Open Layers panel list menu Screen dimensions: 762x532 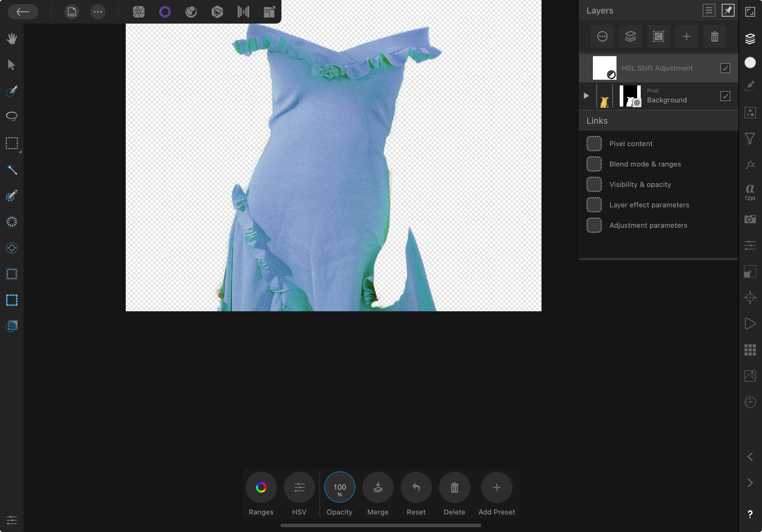pos(709,11)
